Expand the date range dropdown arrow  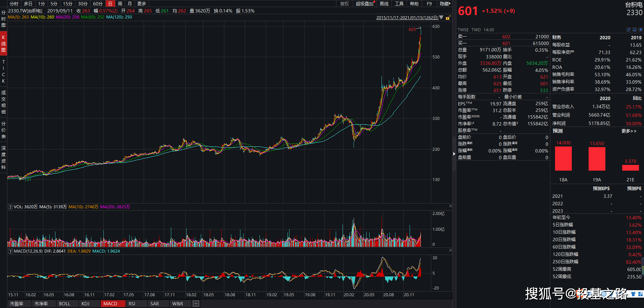[x=441, y=17]
